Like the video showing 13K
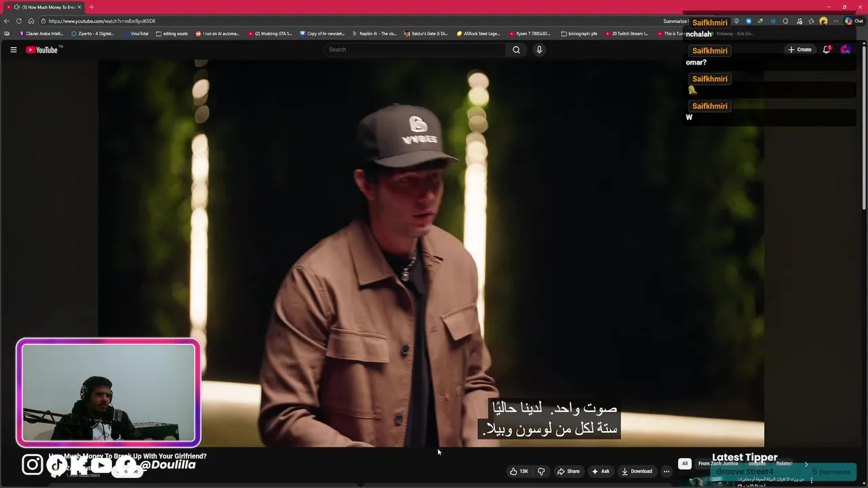The height and width of the screenshot is (488, 868). 519,471
